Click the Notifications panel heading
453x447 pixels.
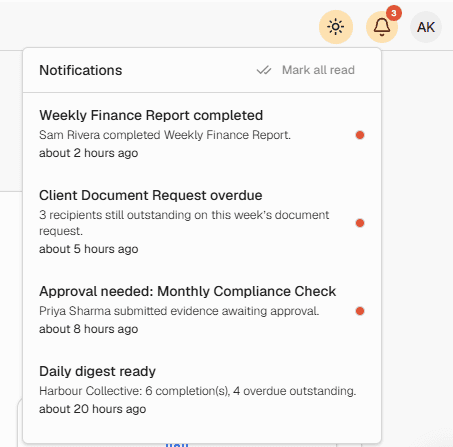pyautogui.click(x=81, y=70)
